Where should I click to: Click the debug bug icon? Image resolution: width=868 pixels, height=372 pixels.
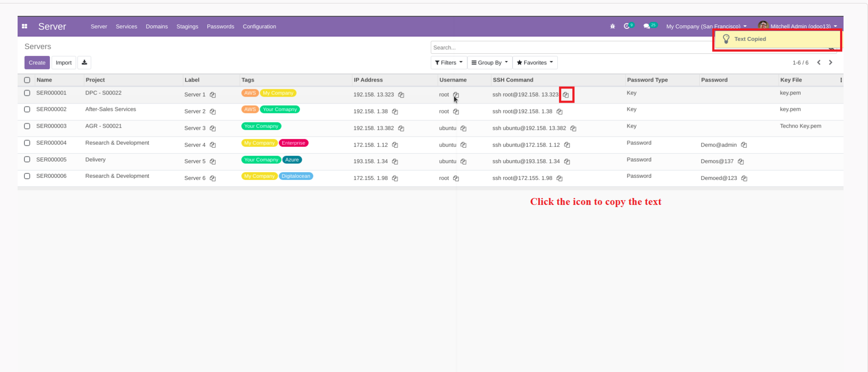point(613,26)
